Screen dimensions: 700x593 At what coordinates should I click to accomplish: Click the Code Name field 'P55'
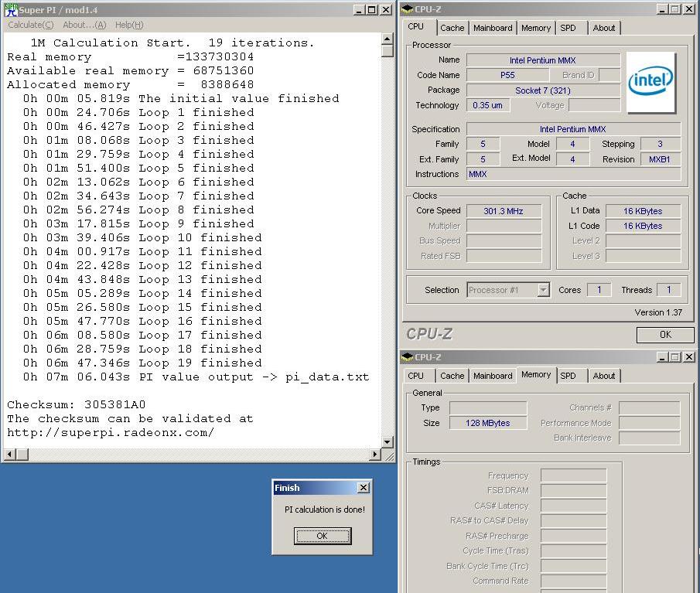(x=507, y=75)
